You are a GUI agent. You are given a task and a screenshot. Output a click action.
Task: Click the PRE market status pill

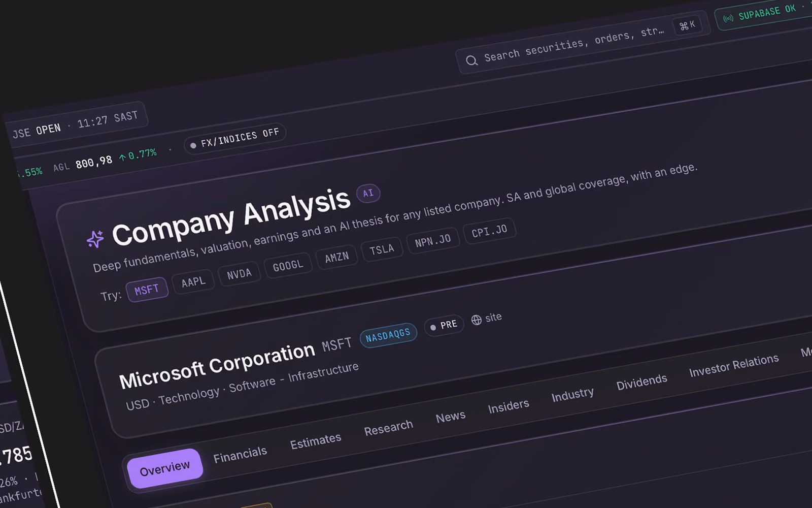pyautogui.click(x=444, y=325)
